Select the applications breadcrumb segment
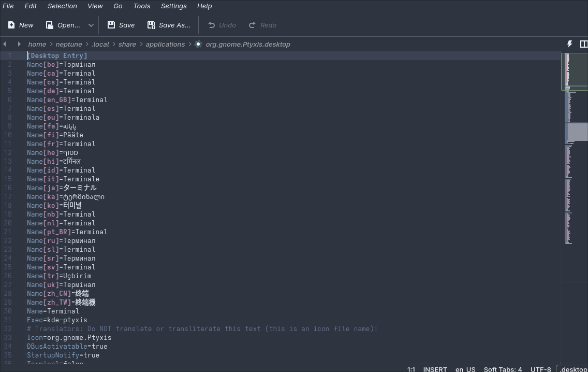 click(x=165, y=44)
